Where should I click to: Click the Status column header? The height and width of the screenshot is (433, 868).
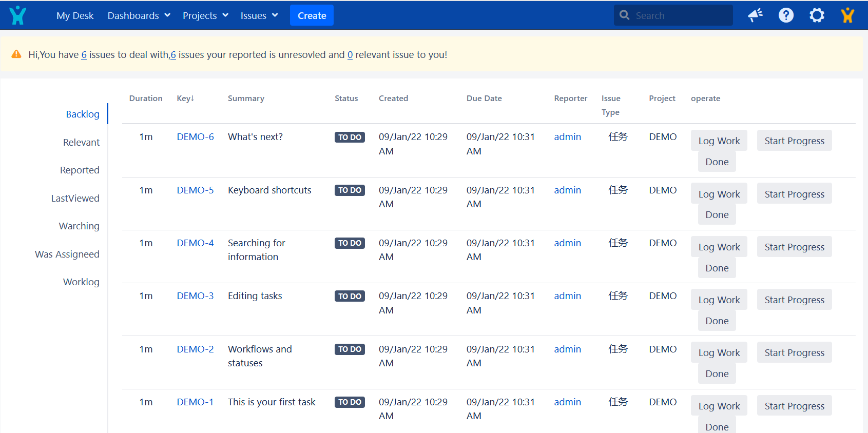346,98
